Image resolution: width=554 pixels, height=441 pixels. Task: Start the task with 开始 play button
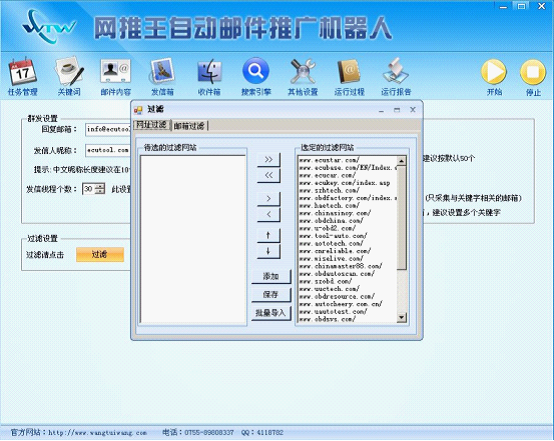(x=494, y=72)
